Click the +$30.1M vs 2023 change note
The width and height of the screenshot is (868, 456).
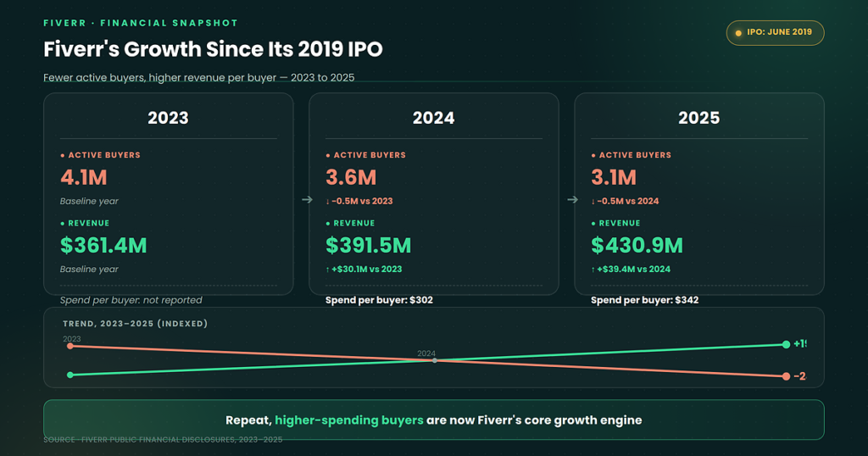coord(364,269)
